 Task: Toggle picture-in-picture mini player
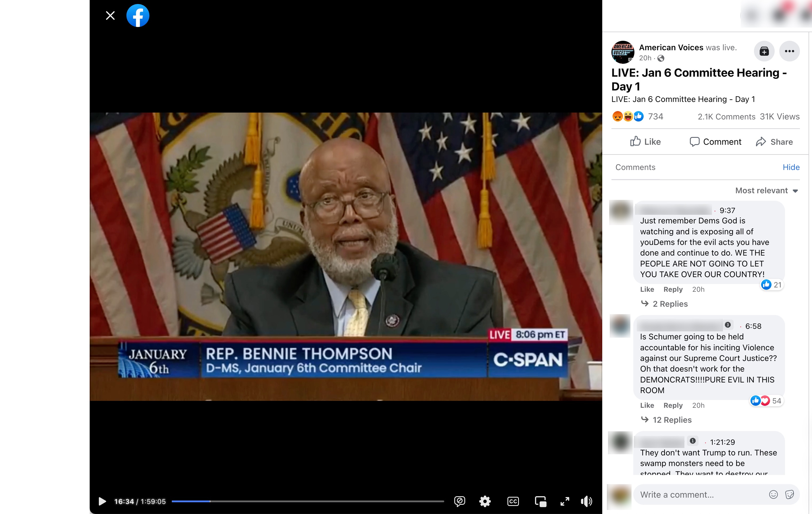pyautogui.click(x=540, y=501)
